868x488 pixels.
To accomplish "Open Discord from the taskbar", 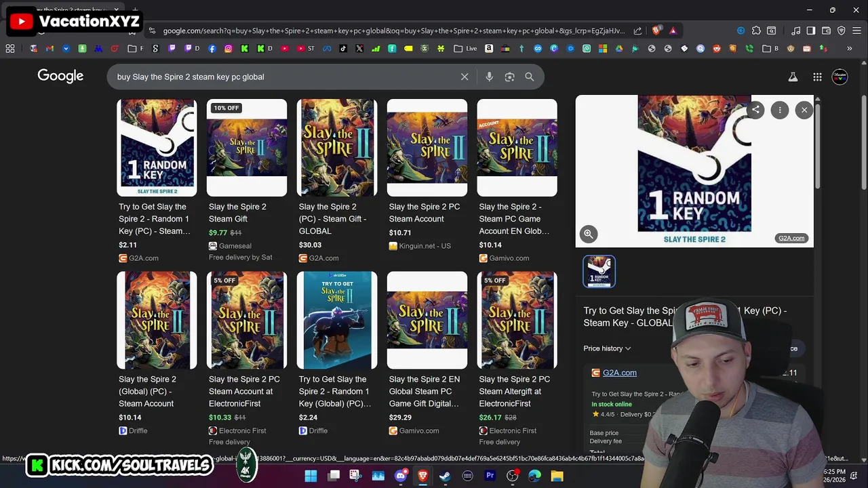I will coord(400,476).
